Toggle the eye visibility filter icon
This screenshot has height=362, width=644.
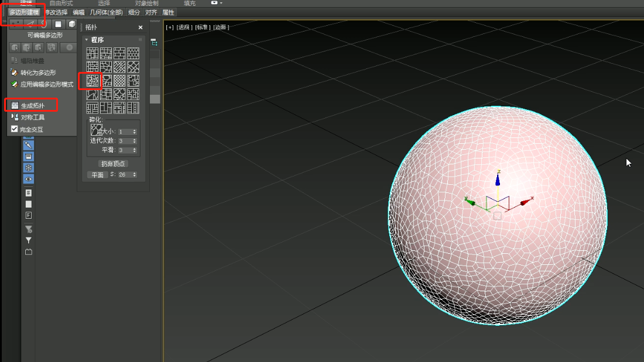28,179
